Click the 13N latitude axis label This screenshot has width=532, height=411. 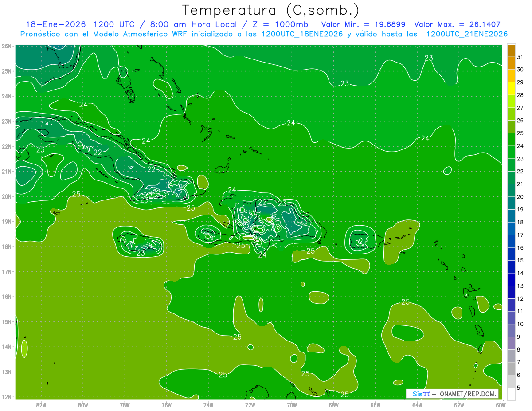click(6, 372)
